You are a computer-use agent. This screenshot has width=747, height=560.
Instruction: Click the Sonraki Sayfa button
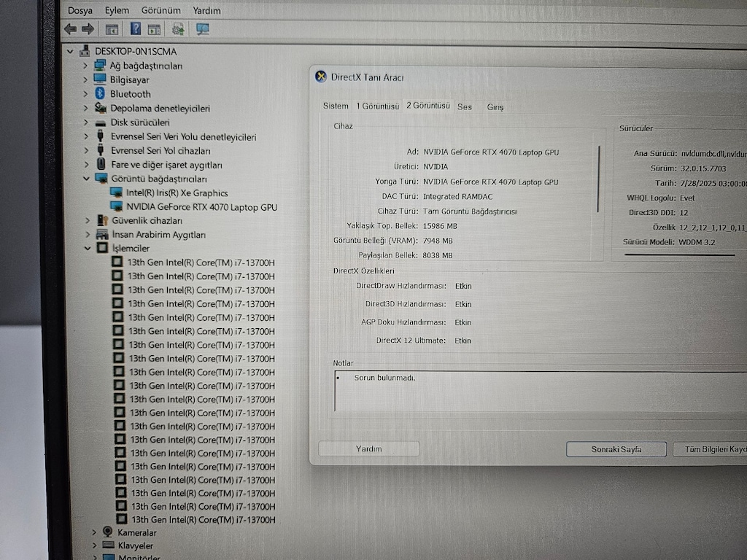click(616, 449)
